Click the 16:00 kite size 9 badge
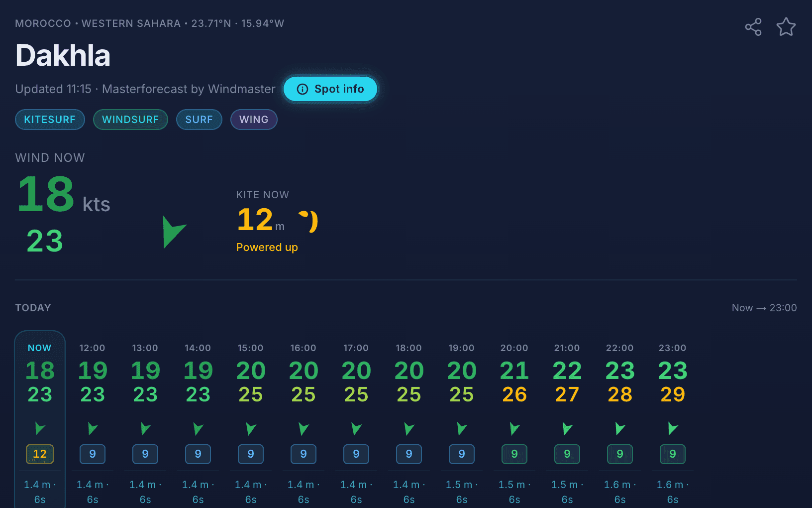The height and width of the screenshot is (508, 812). tap(304, 454)
